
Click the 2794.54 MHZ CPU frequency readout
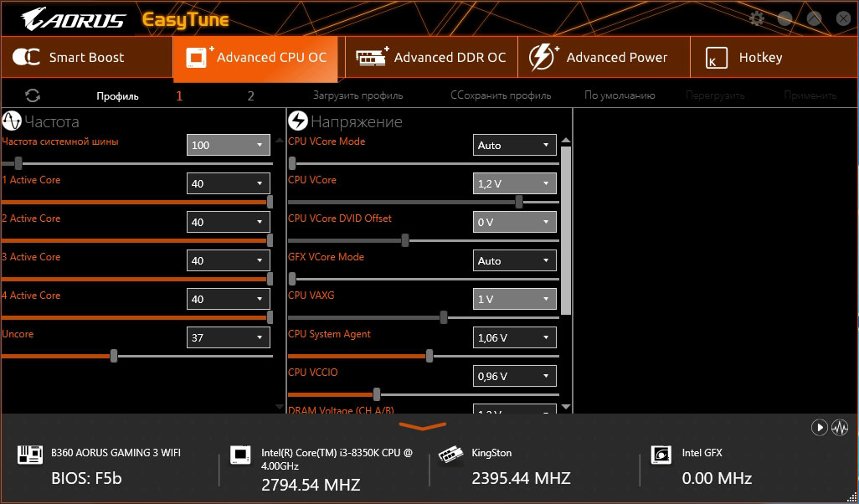(x=311, y=485)
